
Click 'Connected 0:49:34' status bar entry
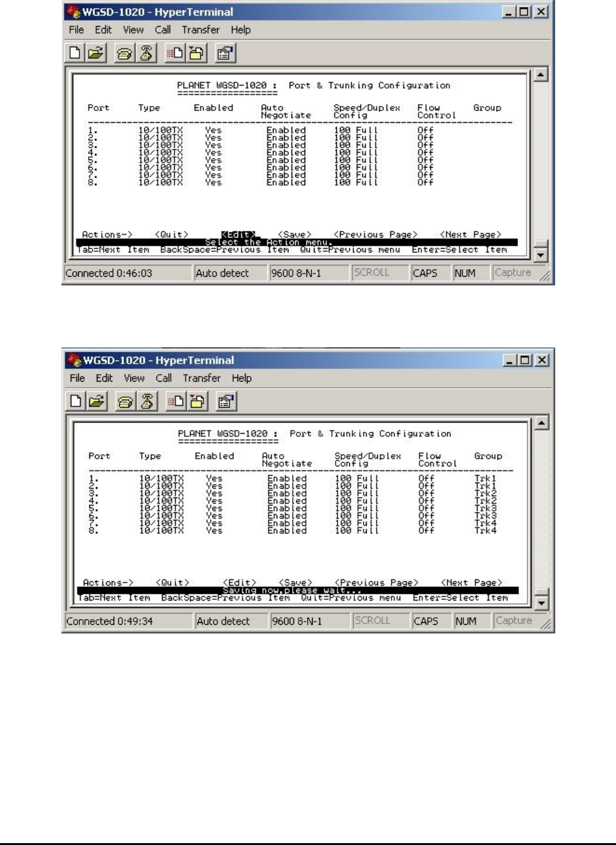128,621
